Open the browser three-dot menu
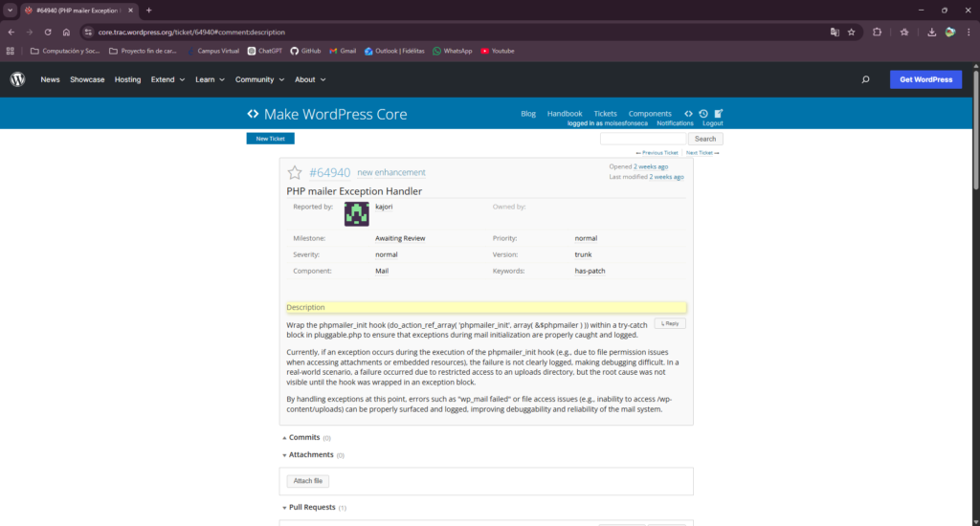The image size is (980, 526). tap(969, 32)
